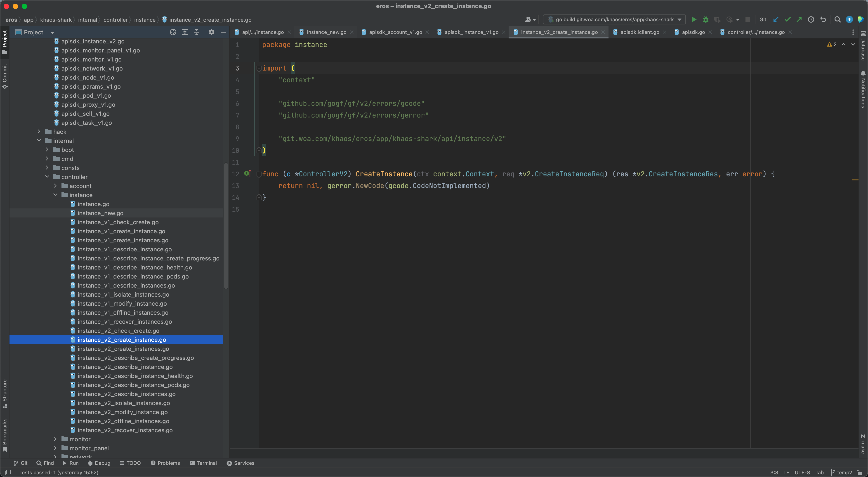Screen dimensions: 868x477
Task: Select opened file locate target icon
Action: point(173,32)
